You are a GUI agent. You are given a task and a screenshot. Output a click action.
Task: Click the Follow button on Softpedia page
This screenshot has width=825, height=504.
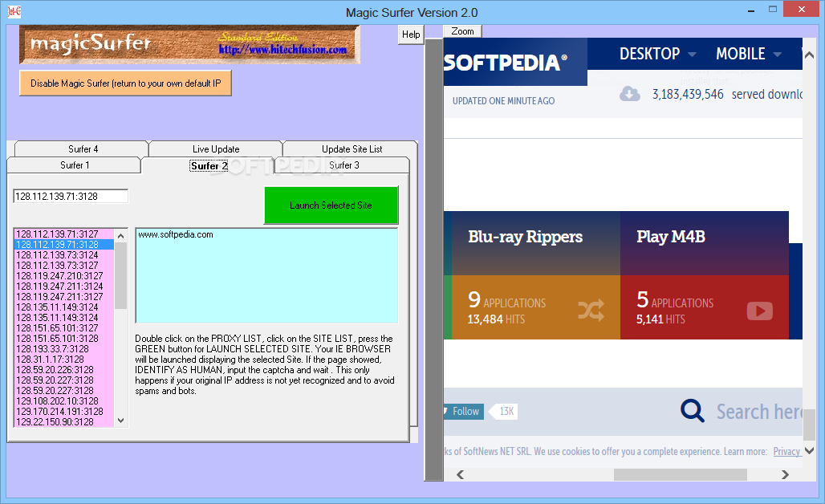pos(464,412)
